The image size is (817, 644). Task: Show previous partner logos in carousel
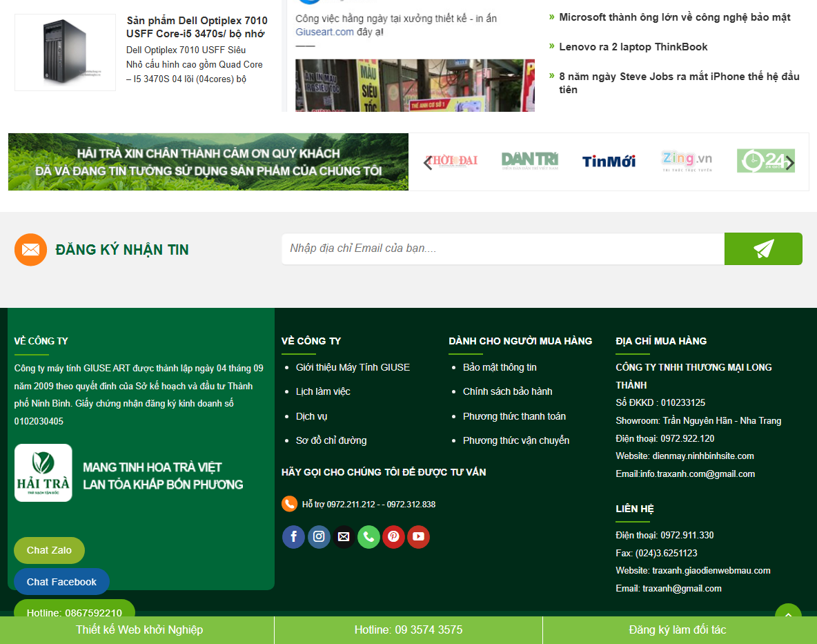pos(428,163)
